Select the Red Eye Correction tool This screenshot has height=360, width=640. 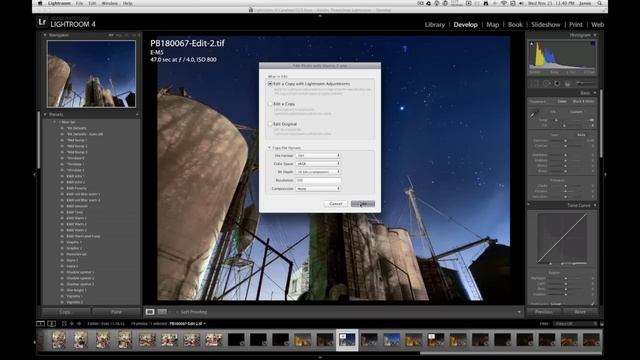(557, 84)
